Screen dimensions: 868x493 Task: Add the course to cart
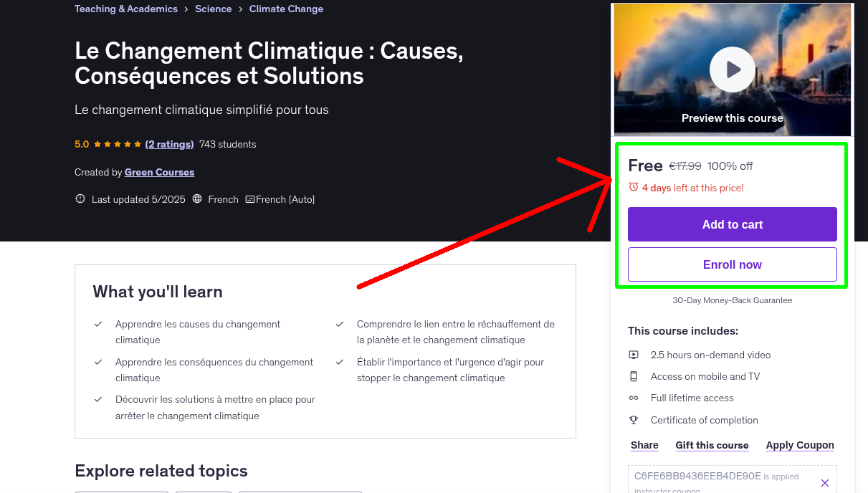[x=732, y=224]
